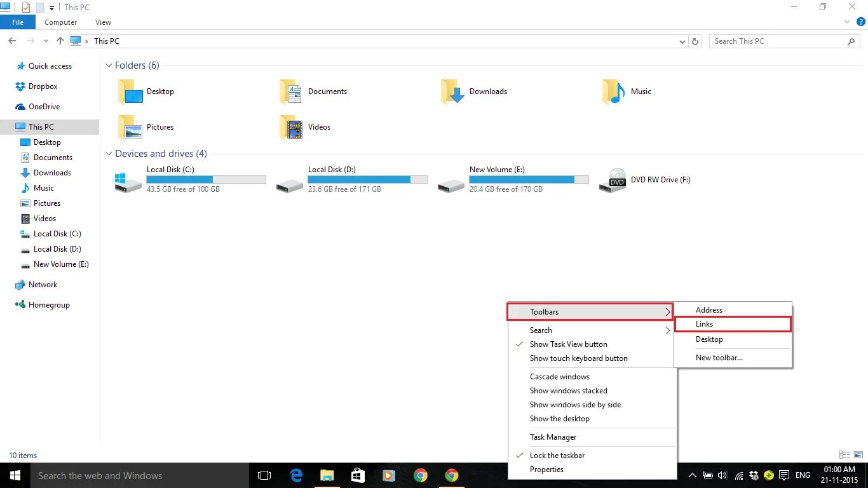
Task: Open the Windows Store from the taskbar
Action: pos(358,475)
